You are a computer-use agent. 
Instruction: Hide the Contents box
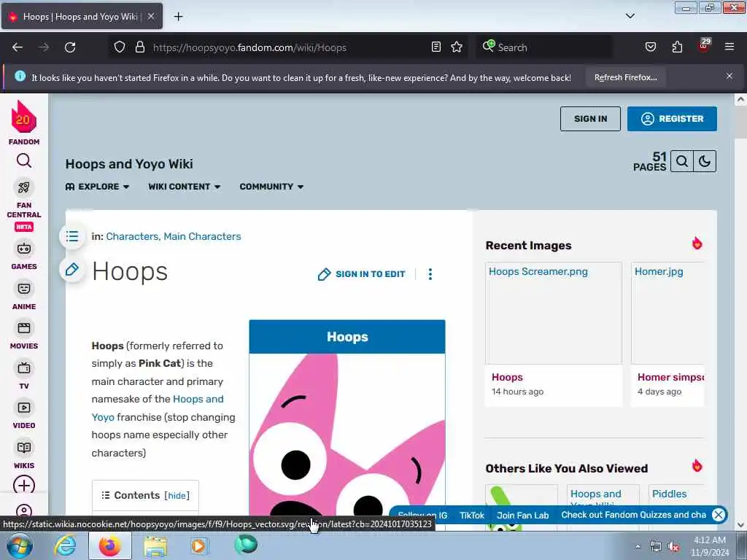pos(177,496)
